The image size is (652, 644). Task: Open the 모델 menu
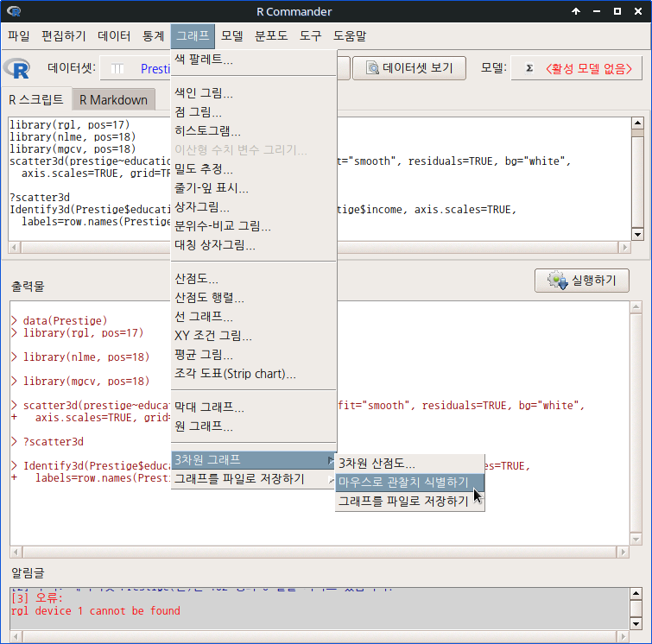(231, 35)
